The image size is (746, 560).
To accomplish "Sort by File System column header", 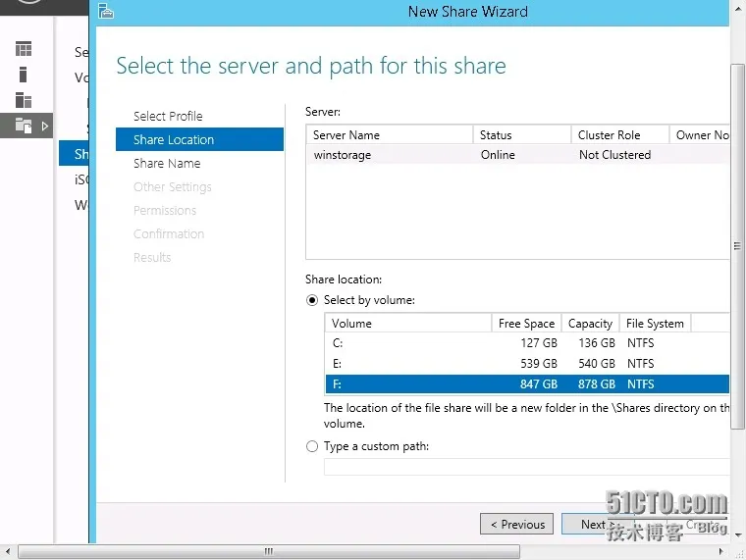I will click(x=655, y=324).
